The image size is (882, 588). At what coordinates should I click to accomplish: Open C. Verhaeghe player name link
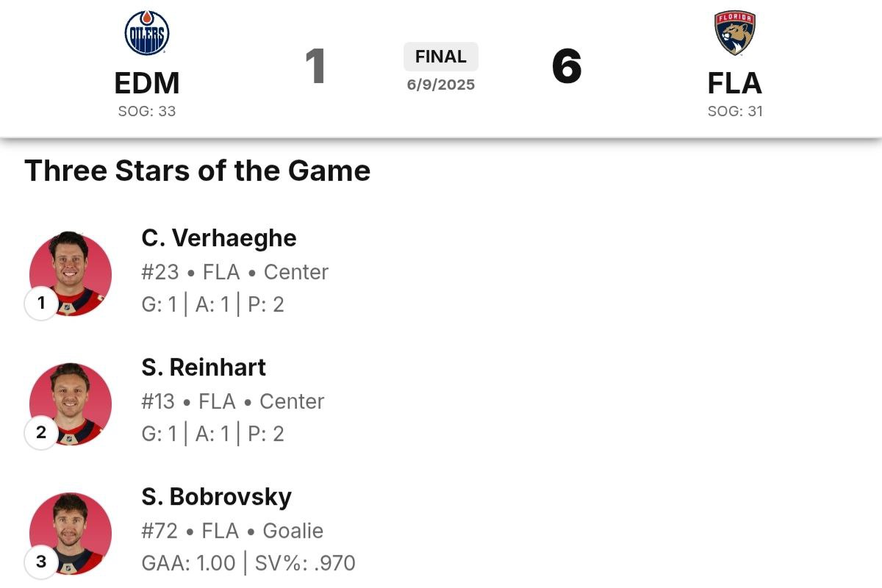pyautogui.click(x=219, y=238)
